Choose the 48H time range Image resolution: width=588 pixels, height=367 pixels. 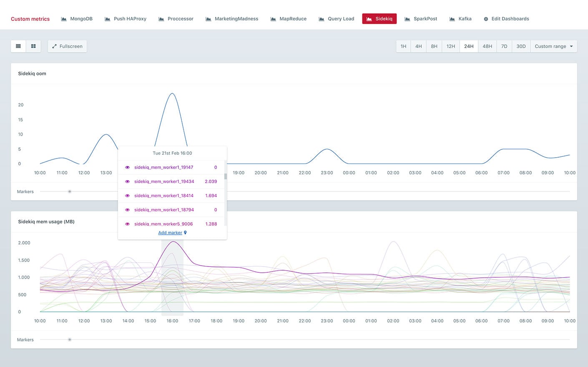tap(487, 46)
